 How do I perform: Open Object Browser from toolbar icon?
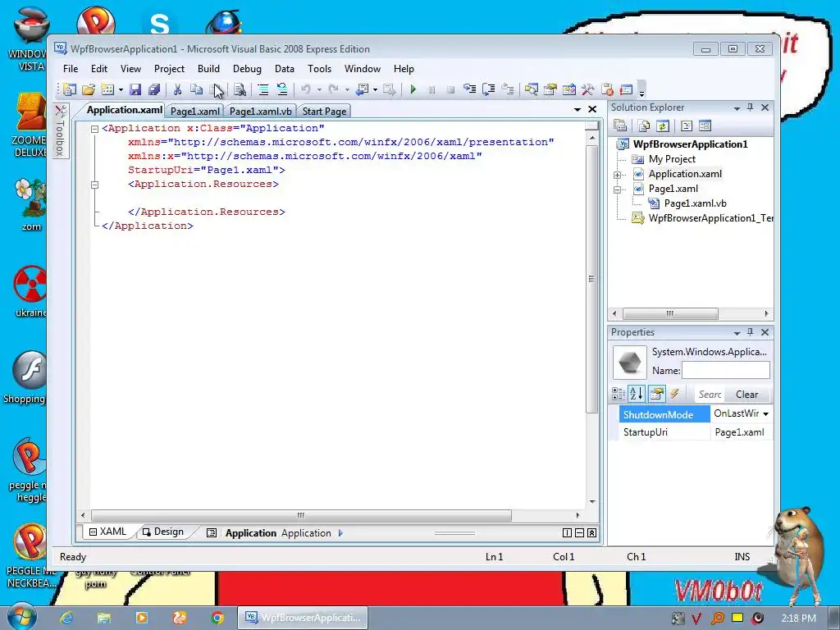[x=569, y=89]
